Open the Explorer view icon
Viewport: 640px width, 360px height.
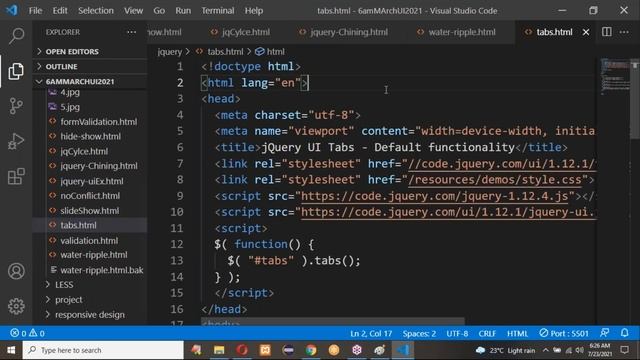click(x=16, y=71)
